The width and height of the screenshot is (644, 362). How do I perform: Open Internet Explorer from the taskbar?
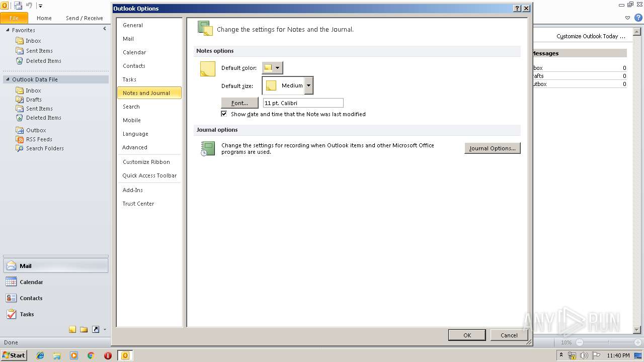coord(40,355)
